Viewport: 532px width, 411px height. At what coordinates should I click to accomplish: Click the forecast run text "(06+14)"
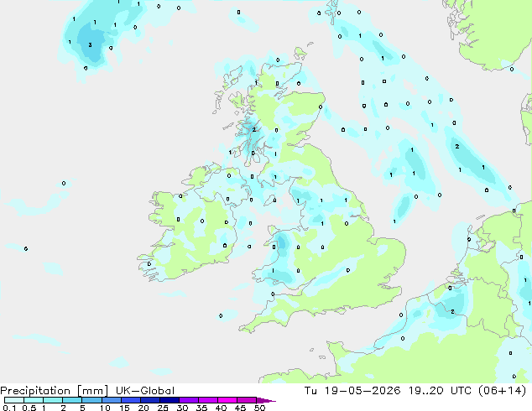pos(502,391)
